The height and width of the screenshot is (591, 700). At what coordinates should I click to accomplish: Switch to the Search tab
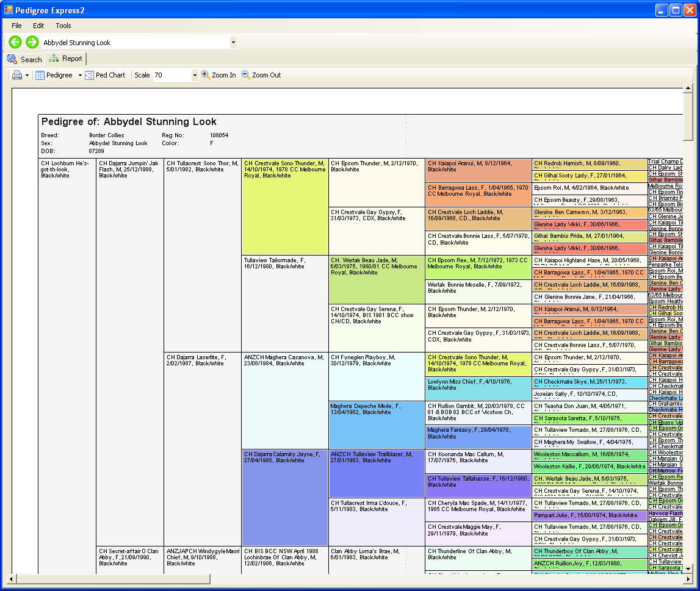(24, 59)
